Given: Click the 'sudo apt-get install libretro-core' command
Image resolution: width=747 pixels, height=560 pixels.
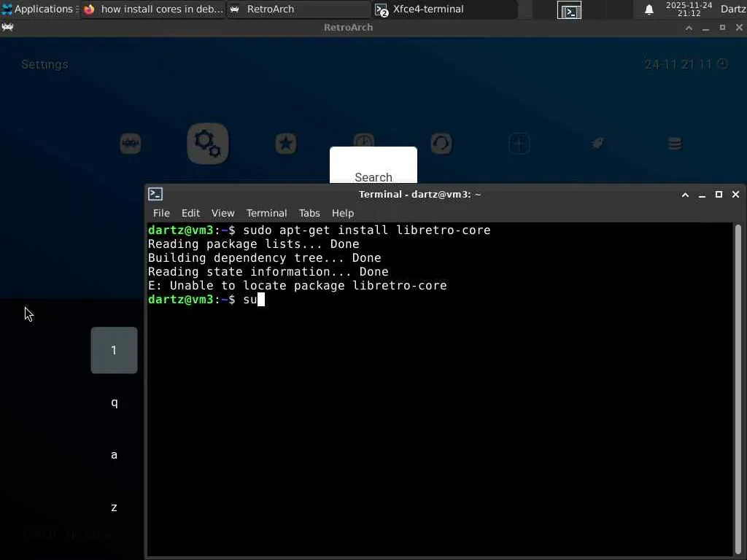Looking at the screenshot, I should pos(367,230).
